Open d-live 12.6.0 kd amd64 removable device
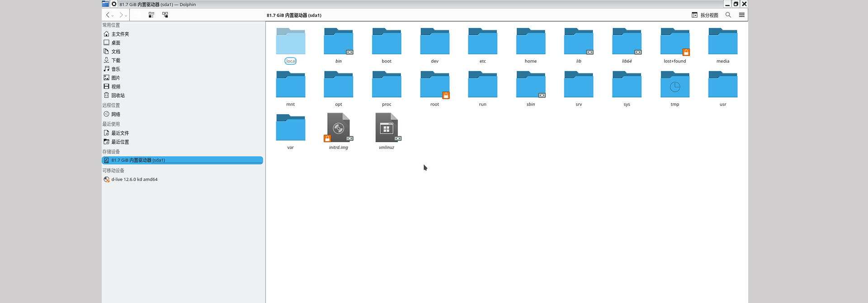The width and height of the screenshot is (868, 303). click(x=134, y=179)
